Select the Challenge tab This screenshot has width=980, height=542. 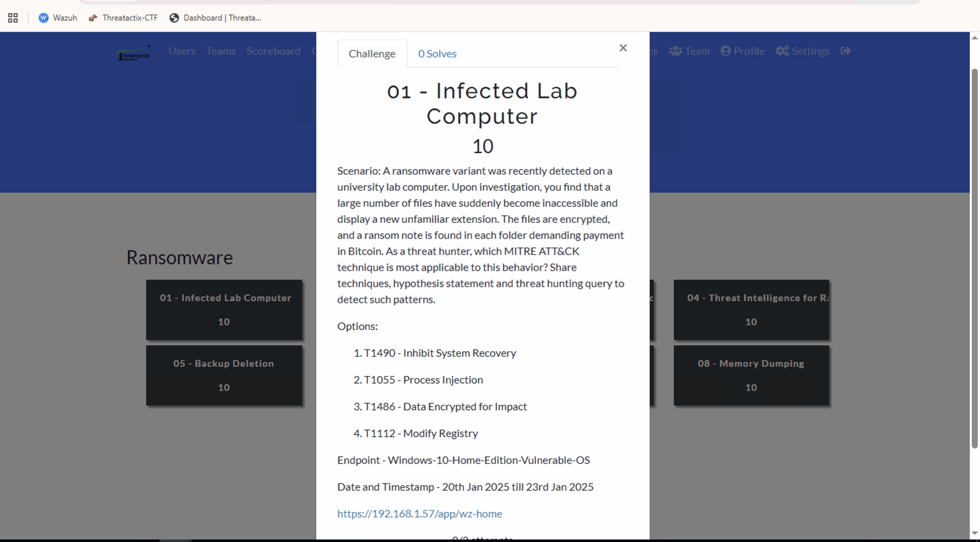pos(372,54)
